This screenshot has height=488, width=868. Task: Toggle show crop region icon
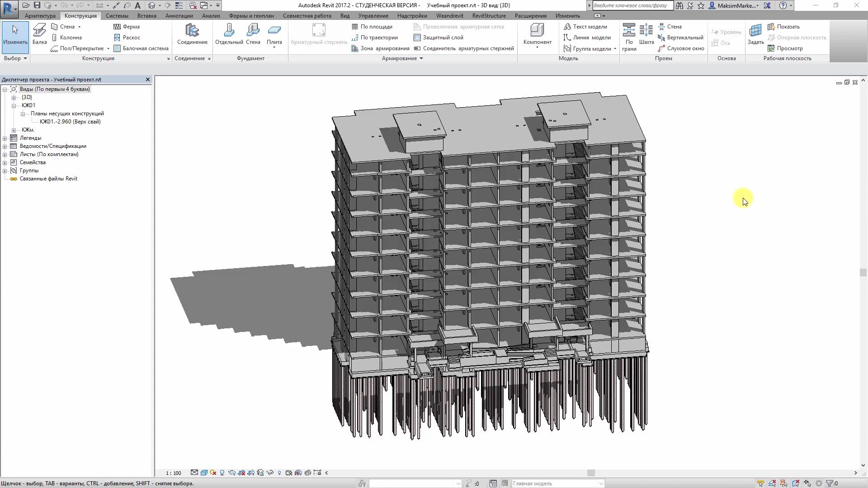pyautogui.click(x=251, y=473)
